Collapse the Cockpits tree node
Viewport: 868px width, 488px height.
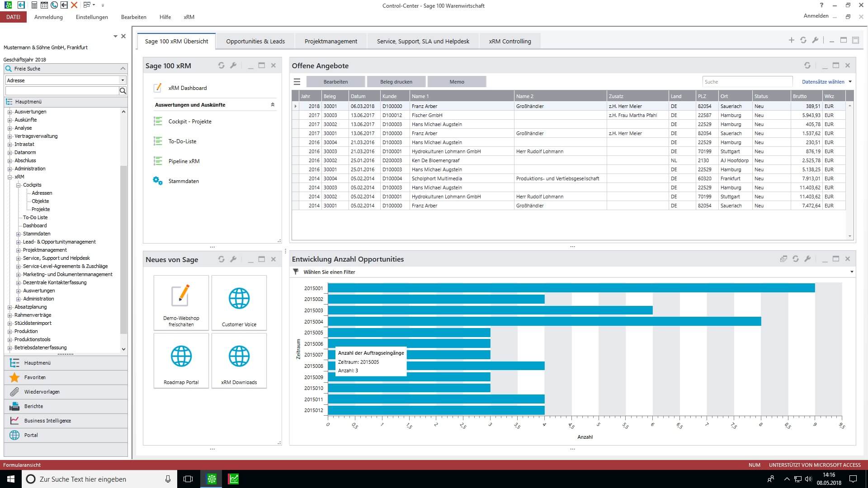point(19,185)
